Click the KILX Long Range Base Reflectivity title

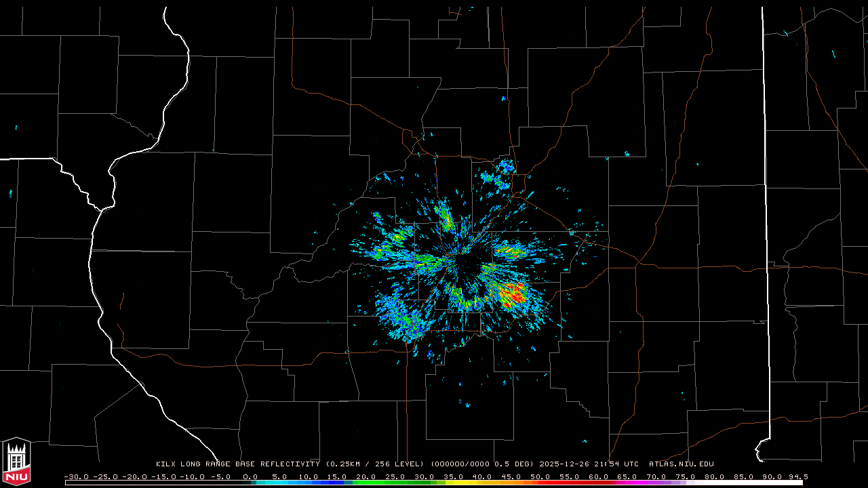237,464
